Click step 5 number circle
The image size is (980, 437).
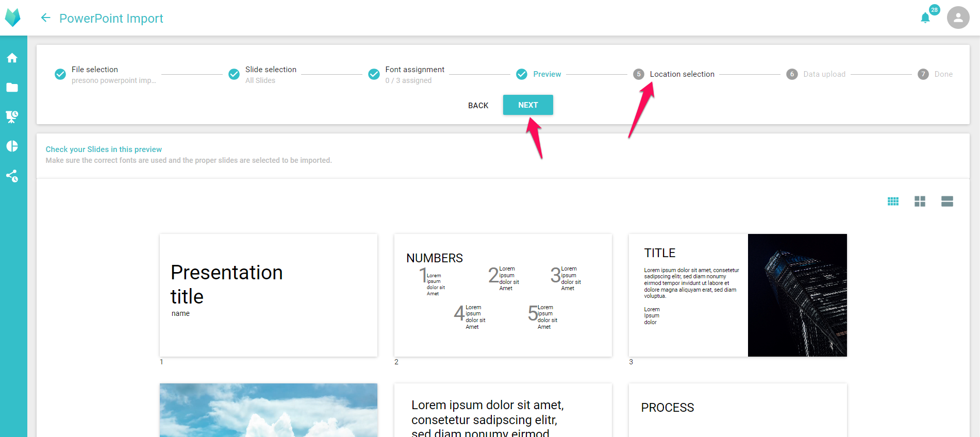click(x=639, y=74)
